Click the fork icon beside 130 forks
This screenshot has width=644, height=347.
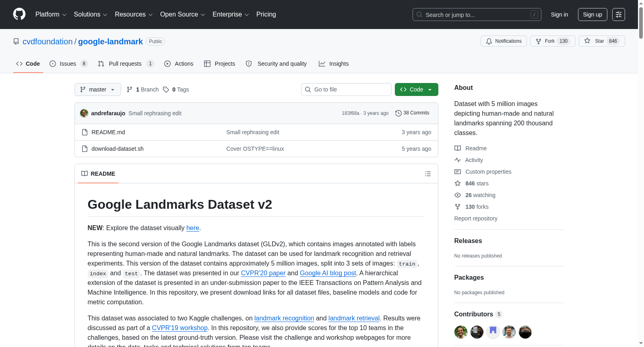[458, 207]
